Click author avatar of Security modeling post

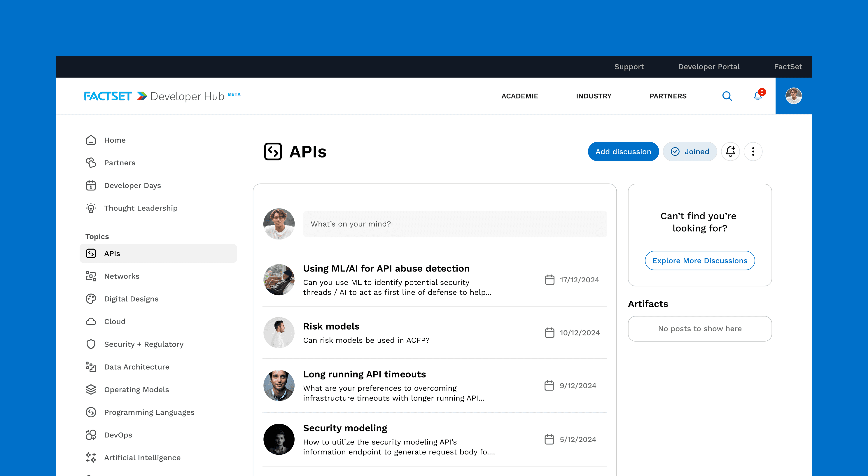[x=279, y=440]
